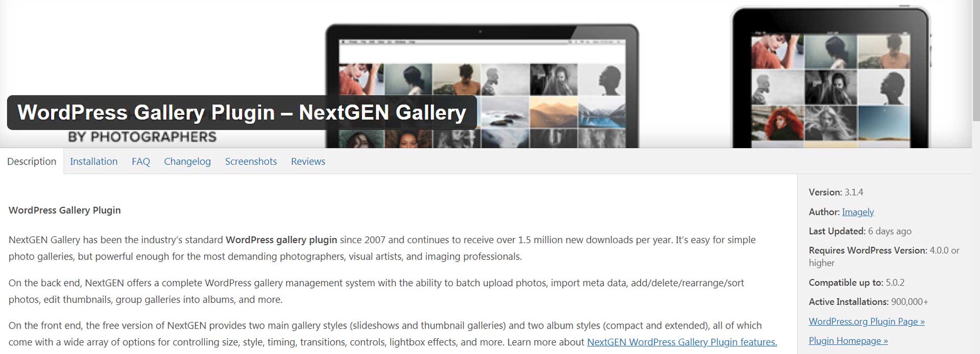Visit the WordPress.org Plugin Page link
980x354 pixels.
[x=866, y=321]
